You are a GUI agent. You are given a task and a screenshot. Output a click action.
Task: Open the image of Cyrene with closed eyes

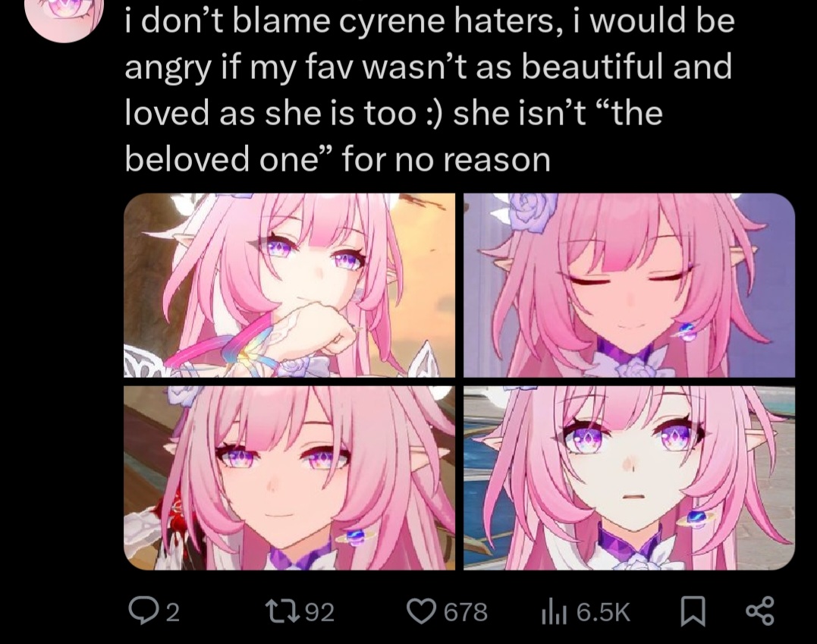coord(629,285)
